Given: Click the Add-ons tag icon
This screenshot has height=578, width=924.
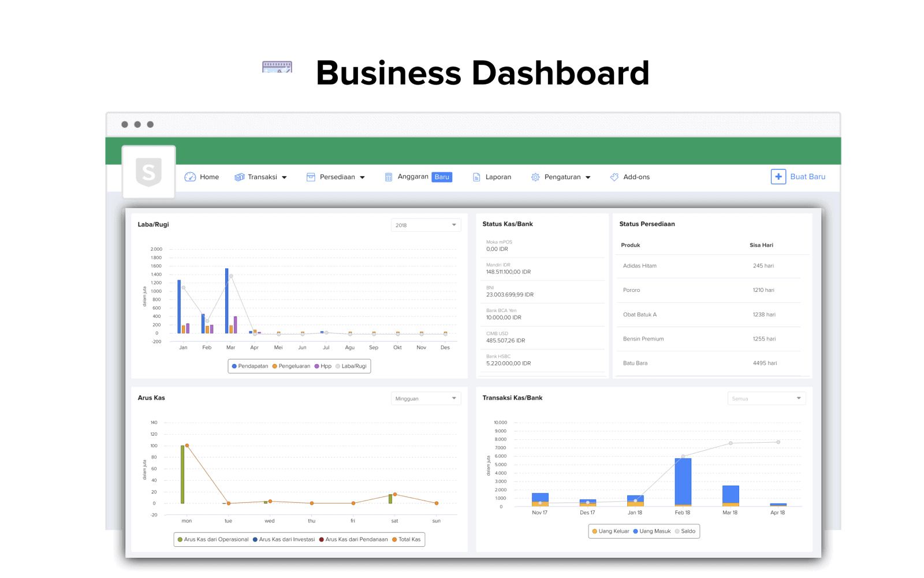Looking at the screenshot, I should [614, 177].
